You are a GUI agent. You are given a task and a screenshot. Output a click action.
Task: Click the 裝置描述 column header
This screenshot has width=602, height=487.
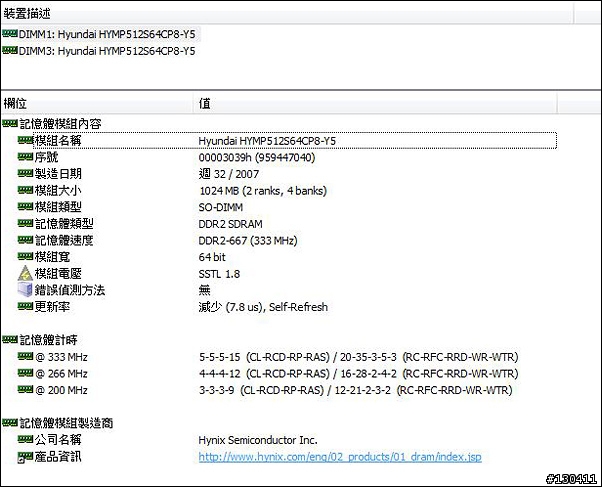[27, 14]
